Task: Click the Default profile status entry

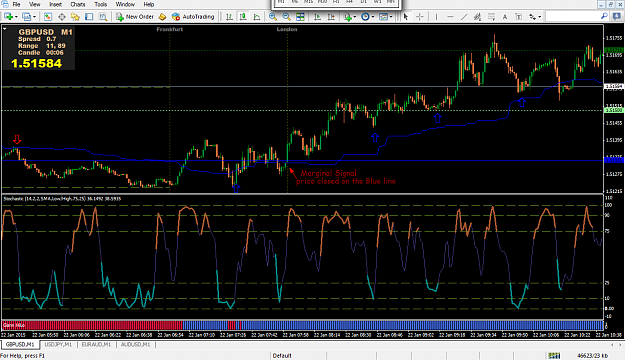Action: pos(282,356)
